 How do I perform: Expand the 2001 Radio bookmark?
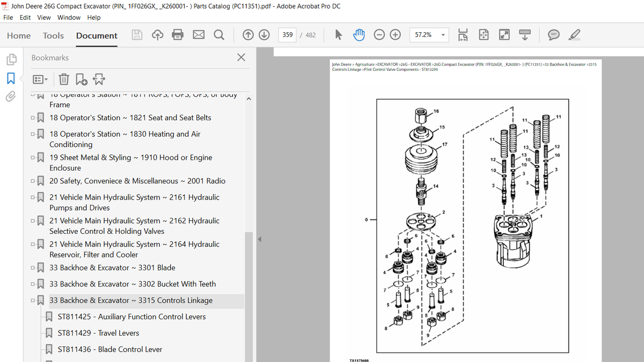[x=33, y=181]
